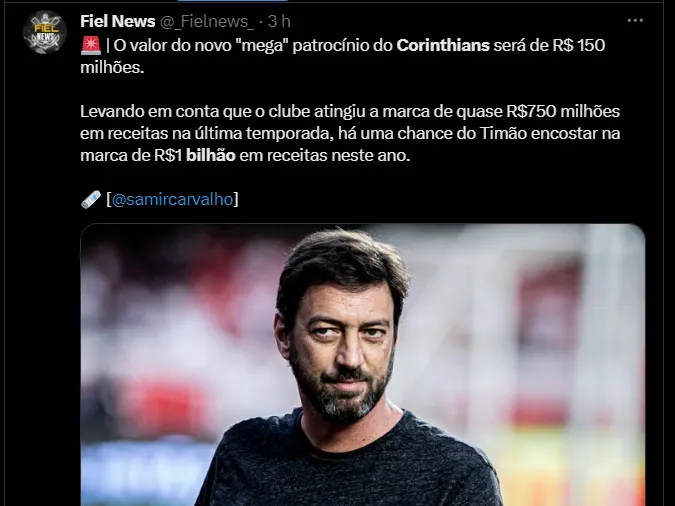Image resolution: width=675 pixels, height=506 pixels.
Task: Open tweet via the R$750 milhões paragraph
Action: 350,133
